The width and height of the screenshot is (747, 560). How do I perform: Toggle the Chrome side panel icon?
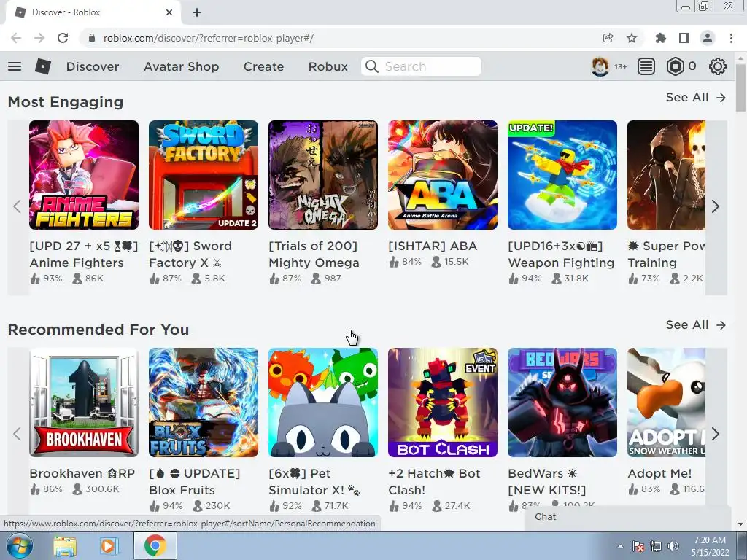click(x=684, y=38)
